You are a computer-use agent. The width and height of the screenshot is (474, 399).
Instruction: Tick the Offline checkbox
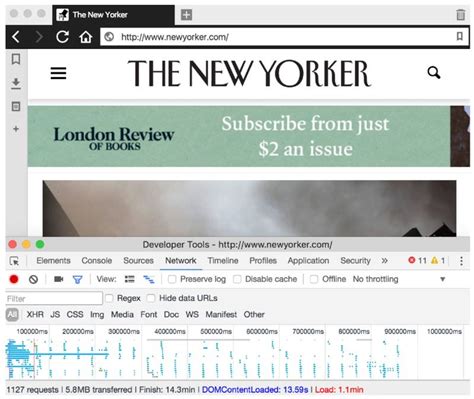pos(314,279)
